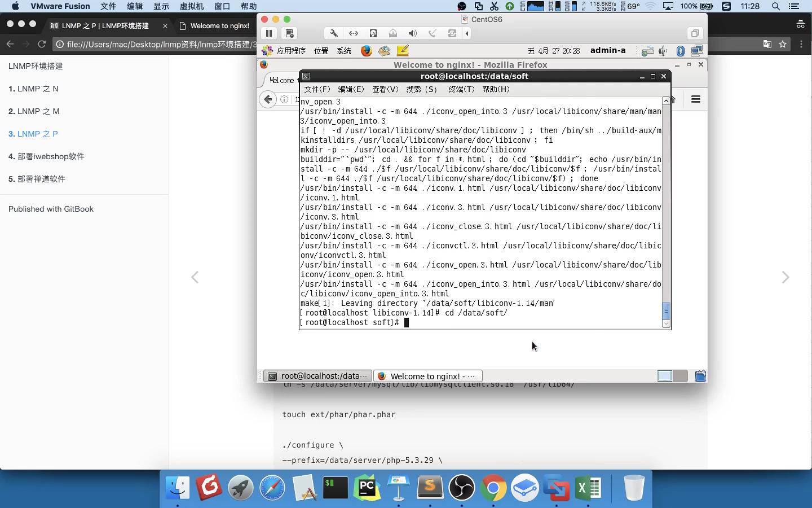This screenshot has height=508, width=812.
Task: Open PyCharm from Dock
Action: tap(367, 488)
